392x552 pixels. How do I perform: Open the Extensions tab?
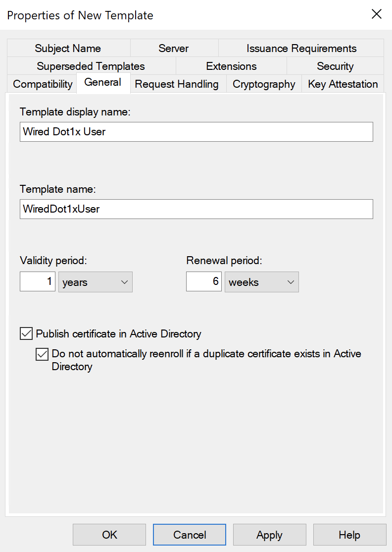[231, 66]
